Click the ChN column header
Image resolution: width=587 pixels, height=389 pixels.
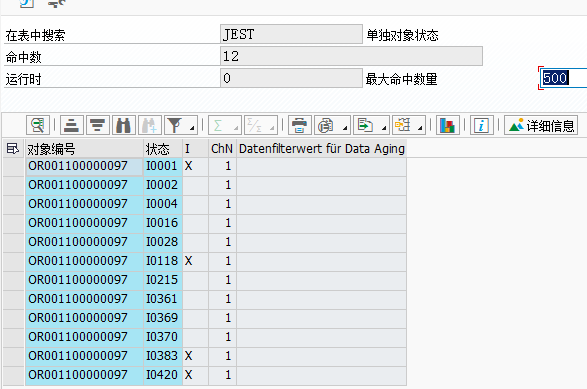click(222, 149)
